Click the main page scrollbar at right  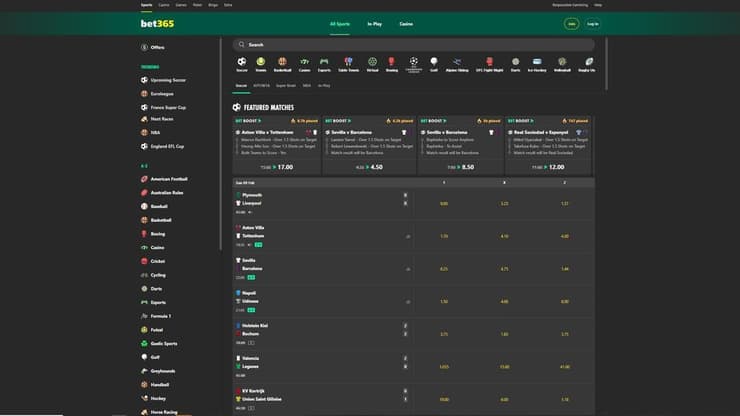pos(606,64)
